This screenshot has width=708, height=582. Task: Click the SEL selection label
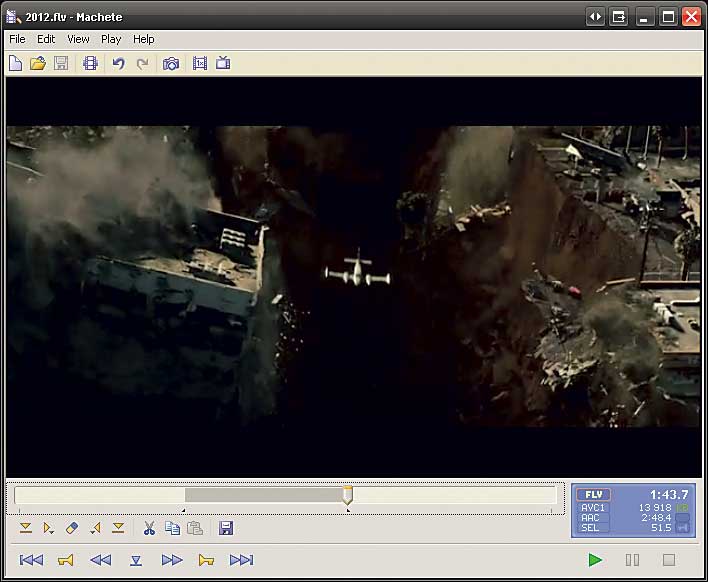(x=590, y=528)
